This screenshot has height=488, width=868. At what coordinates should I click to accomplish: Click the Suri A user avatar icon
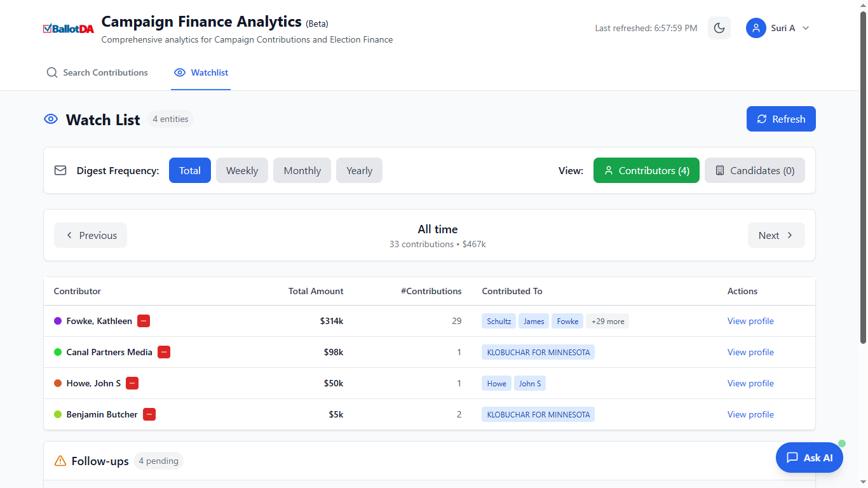(756, 28)
